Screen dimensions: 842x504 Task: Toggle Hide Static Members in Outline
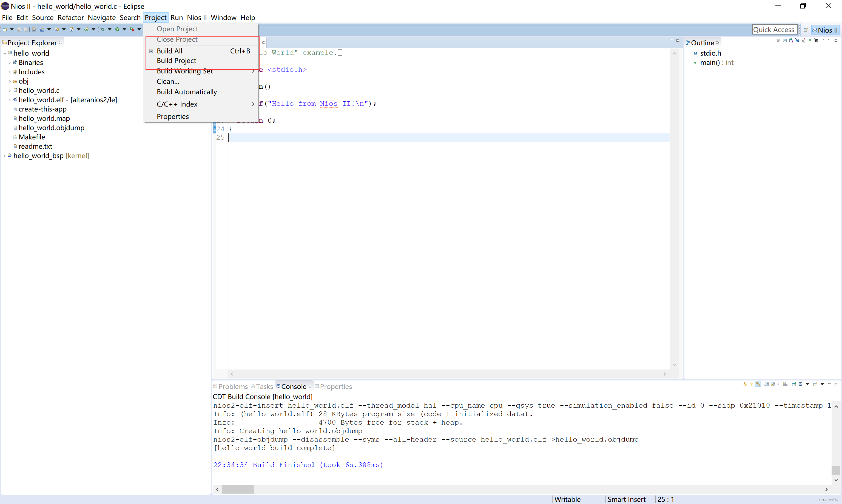804,40
